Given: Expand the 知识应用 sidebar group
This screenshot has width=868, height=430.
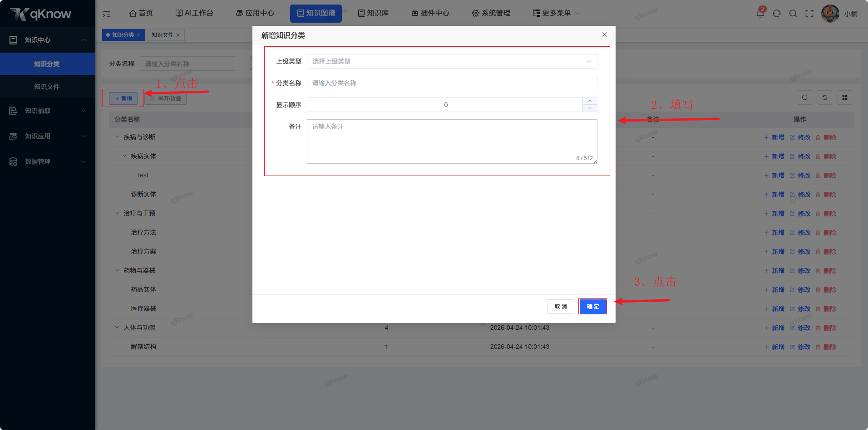Looking at the screenshot, I should (48, 136).
